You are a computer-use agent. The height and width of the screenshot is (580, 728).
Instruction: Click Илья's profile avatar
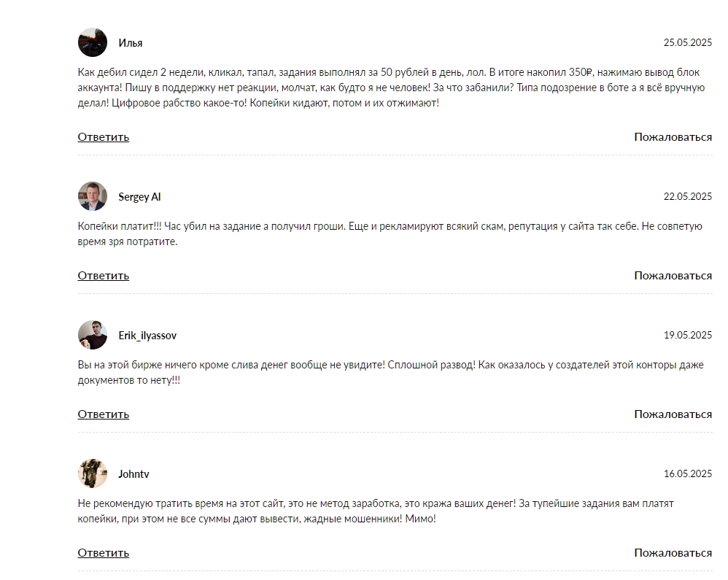(x=93, y=42)
